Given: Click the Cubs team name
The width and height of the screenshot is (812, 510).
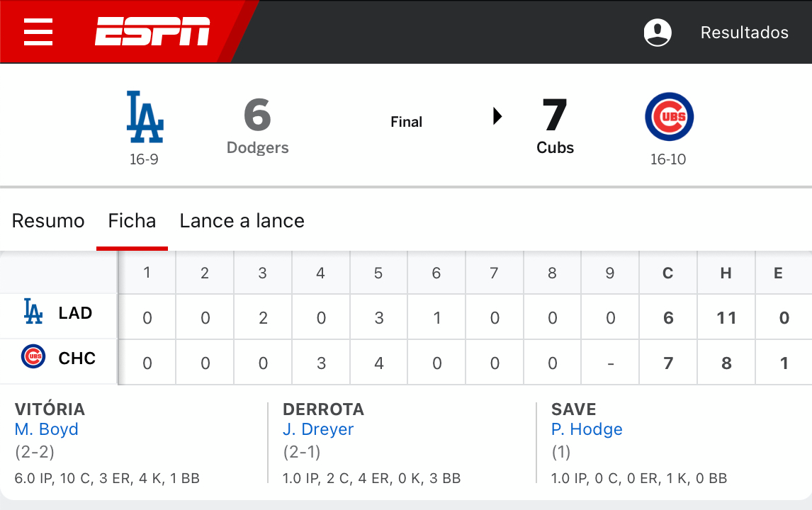Looking at the screenshot, I should point(555,147).
